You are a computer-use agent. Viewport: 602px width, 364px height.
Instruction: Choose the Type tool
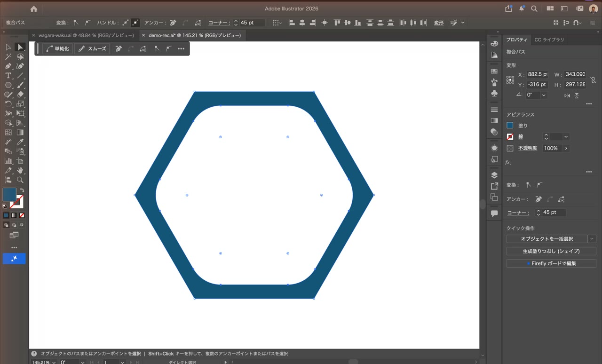pos(8,76)
